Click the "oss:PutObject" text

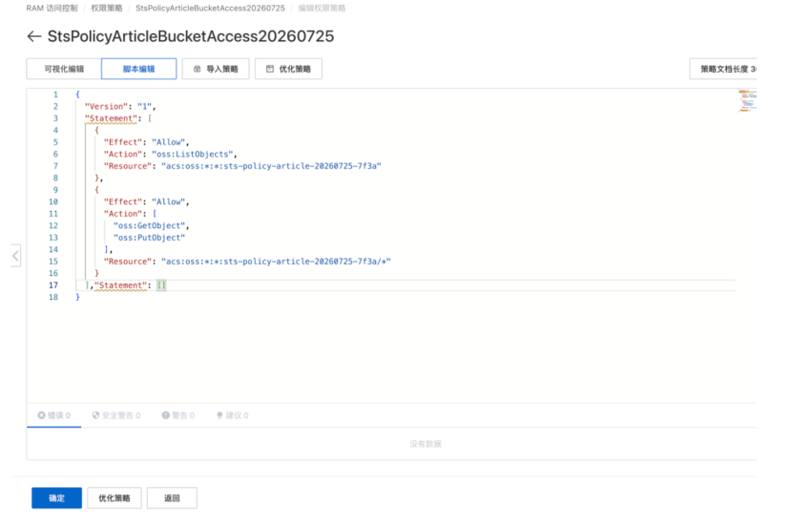(149, 238)
